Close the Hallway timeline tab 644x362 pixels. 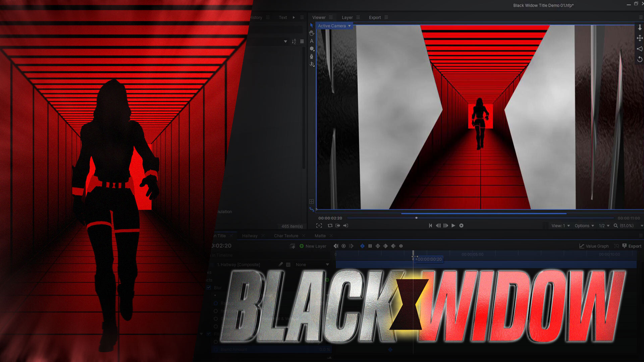[x=263, y=236]
